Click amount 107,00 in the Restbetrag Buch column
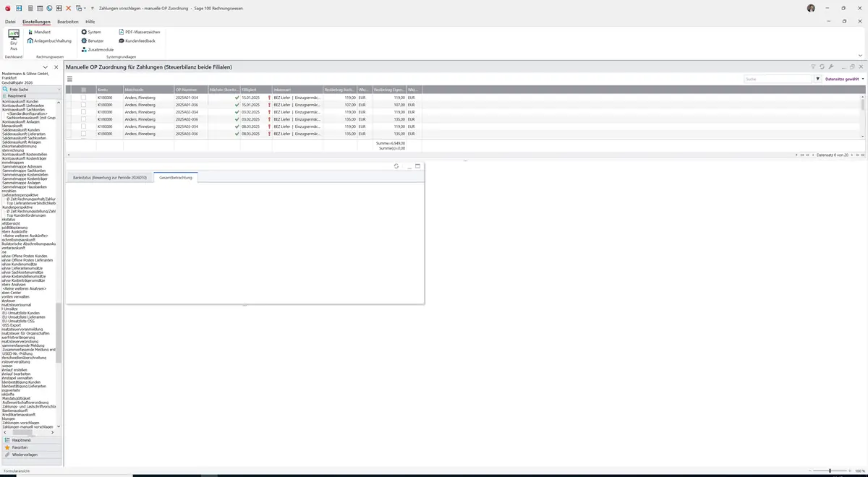 click(350, 105)
